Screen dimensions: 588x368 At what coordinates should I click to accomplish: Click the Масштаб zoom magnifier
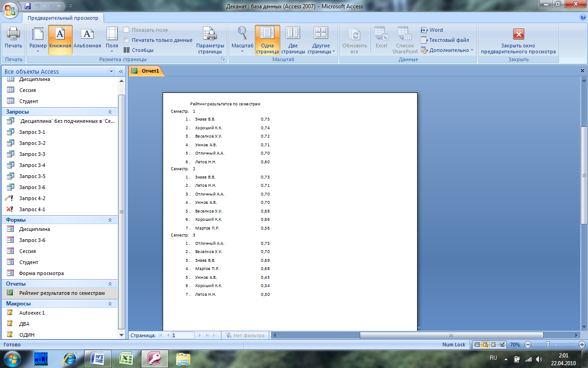(x=242, y=40)
